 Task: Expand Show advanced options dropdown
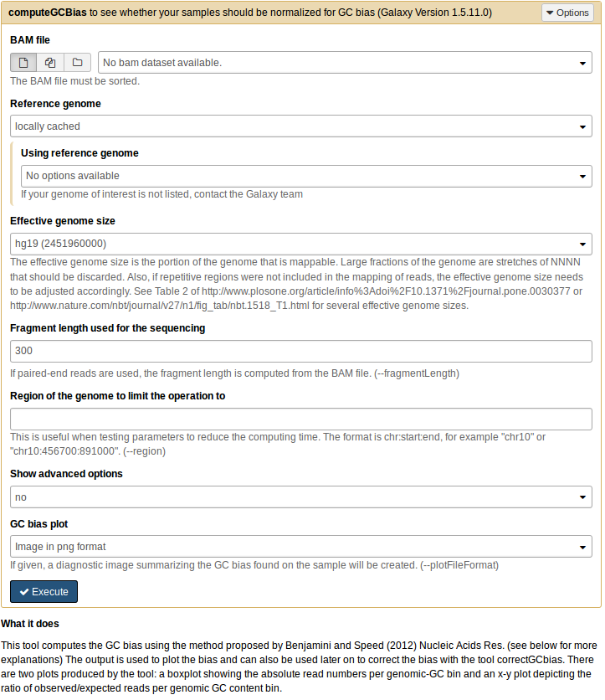pyautogui.click(x=301, y=497)
